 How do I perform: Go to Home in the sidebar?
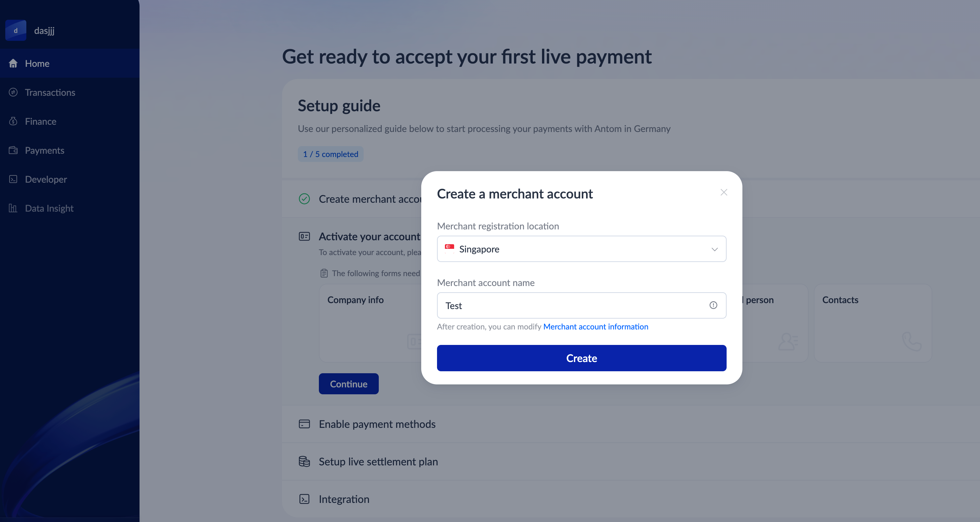point(37,64)
